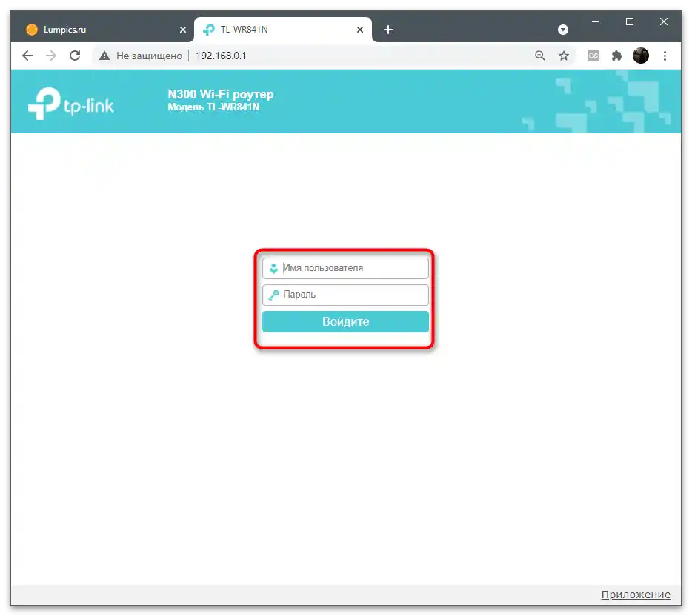Click the Не защищено security label
692x616 pixels.
149,56
